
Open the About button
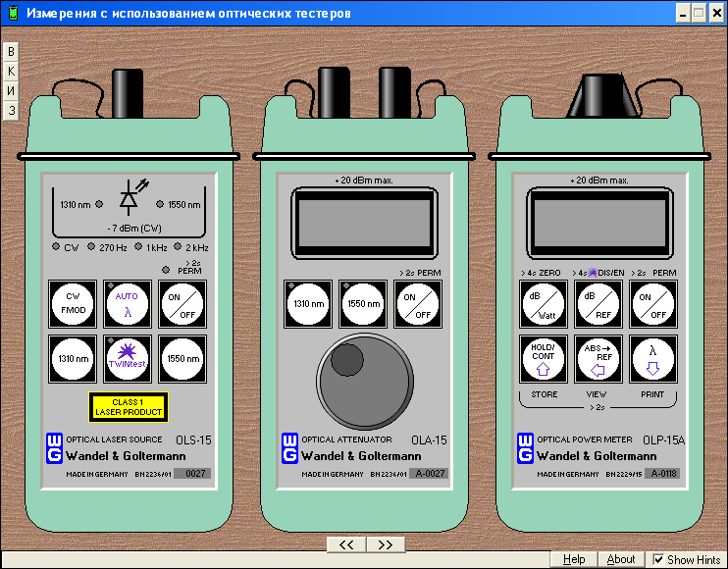coord(621,559)
